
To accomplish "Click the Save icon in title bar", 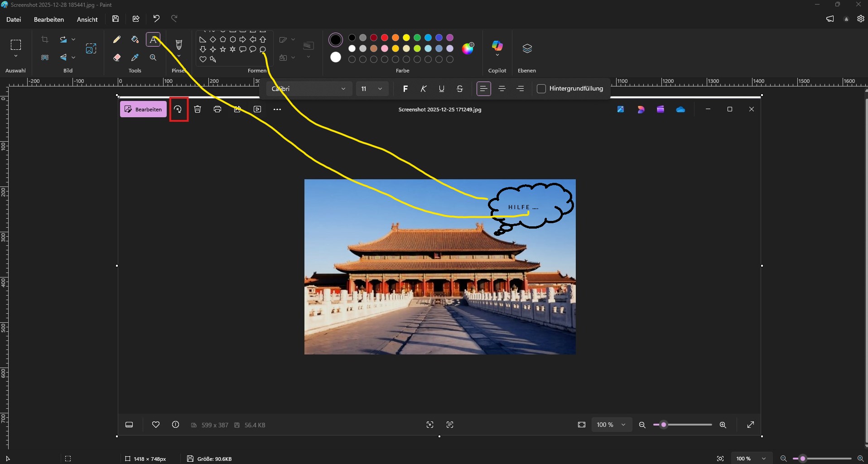I will point(116,19).
